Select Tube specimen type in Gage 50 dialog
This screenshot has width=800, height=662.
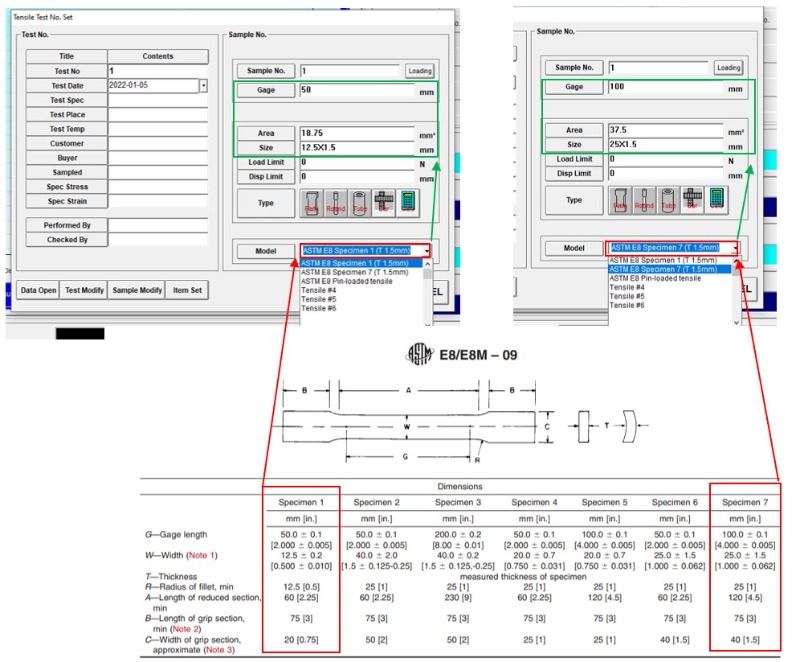360,203
